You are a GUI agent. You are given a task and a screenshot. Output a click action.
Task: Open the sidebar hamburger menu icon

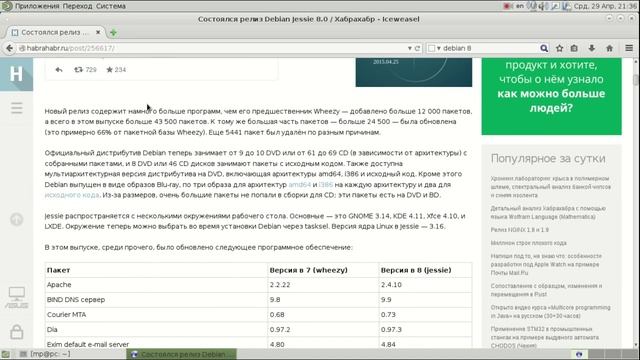(x=17, y=108)
